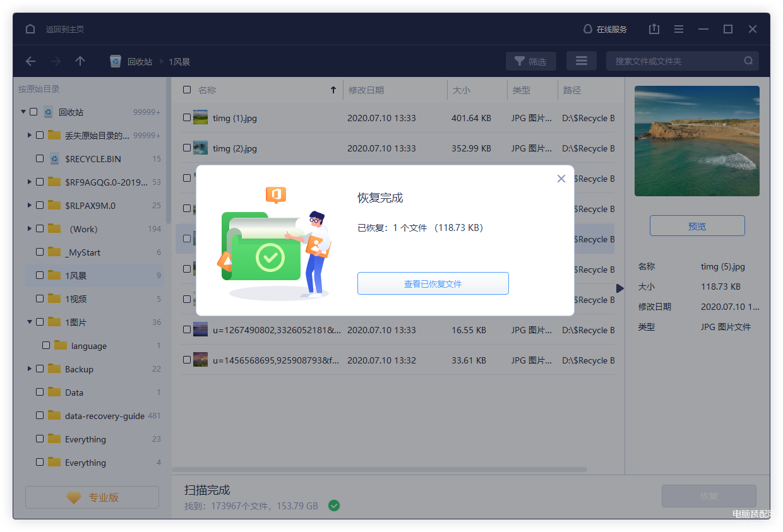Screen dimensions: 783x532
Task: Switch view mode with list-view button
Action: (x=582, y=61)
